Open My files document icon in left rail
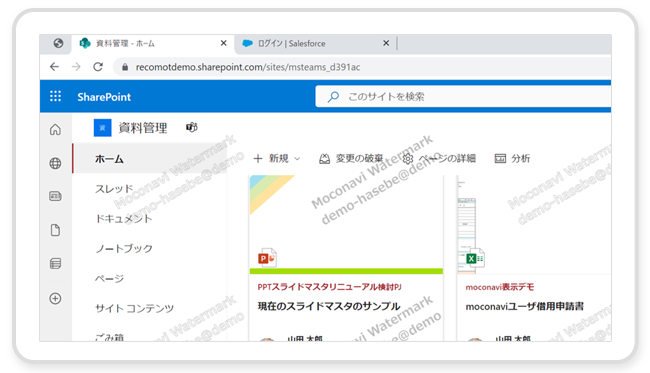 point(55,230)
